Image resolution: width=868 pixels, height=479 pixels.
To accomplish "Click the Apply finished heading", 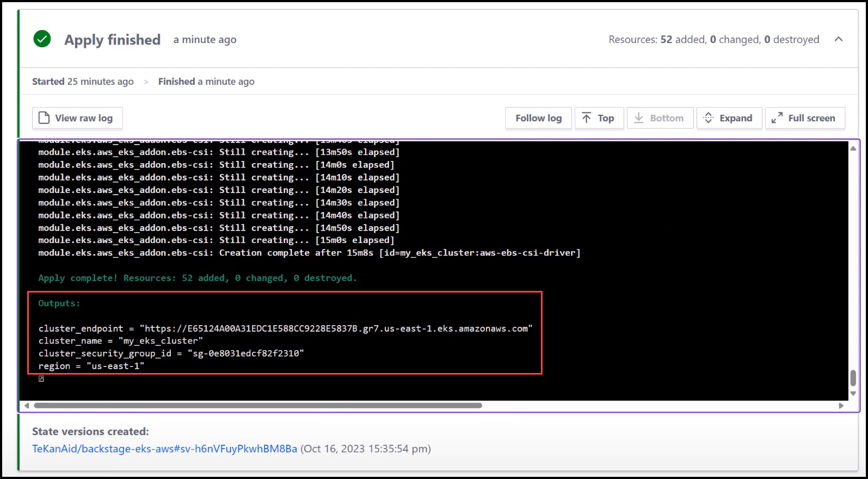I will pyautogui.click(x=113, y=40).
